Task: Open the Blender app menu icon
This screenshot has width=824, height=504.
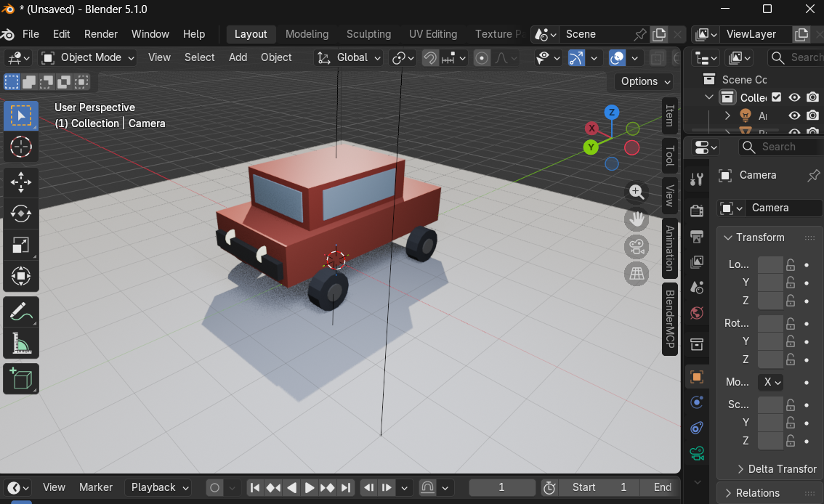Action: pos(8,34)
